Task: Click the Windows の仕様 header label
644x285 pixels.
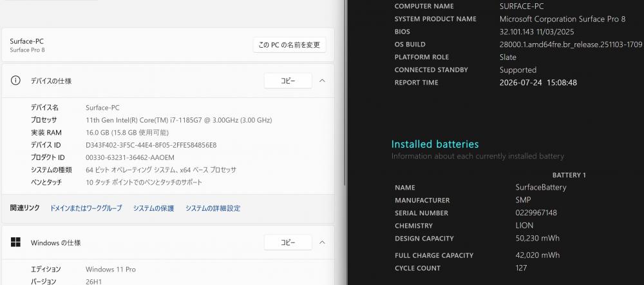Action: click(55, 242)
